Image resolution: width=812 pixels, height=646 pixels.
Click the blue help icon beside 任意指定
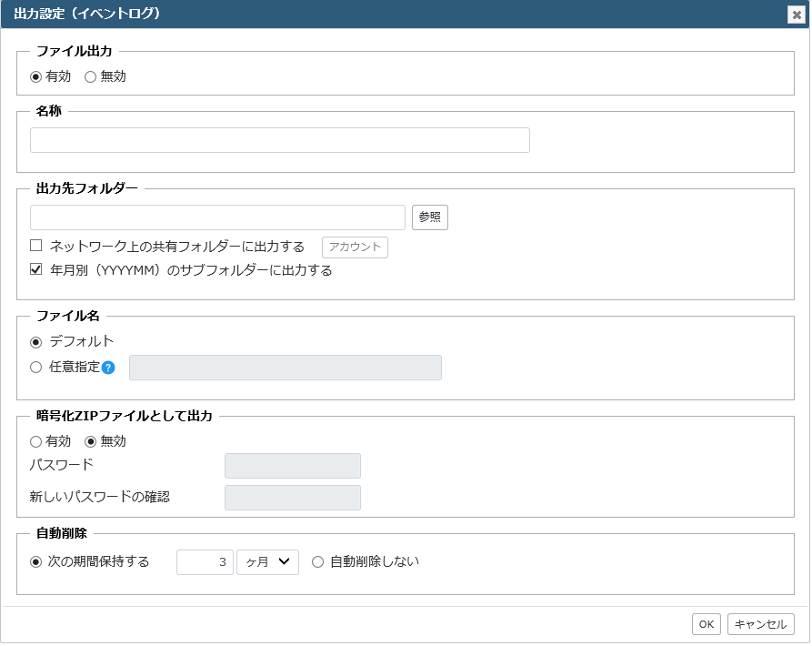(x=108, y=368)
